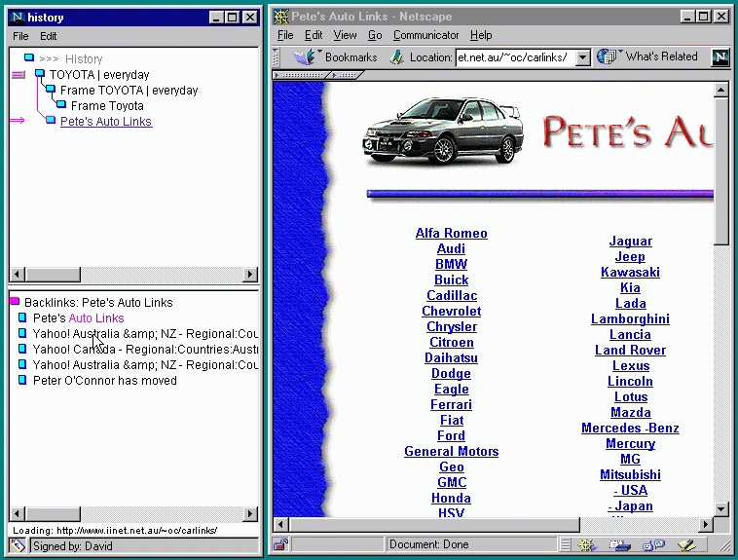
Task: Open the Bookmarks dropdown arrow
Action: (320, 51)
